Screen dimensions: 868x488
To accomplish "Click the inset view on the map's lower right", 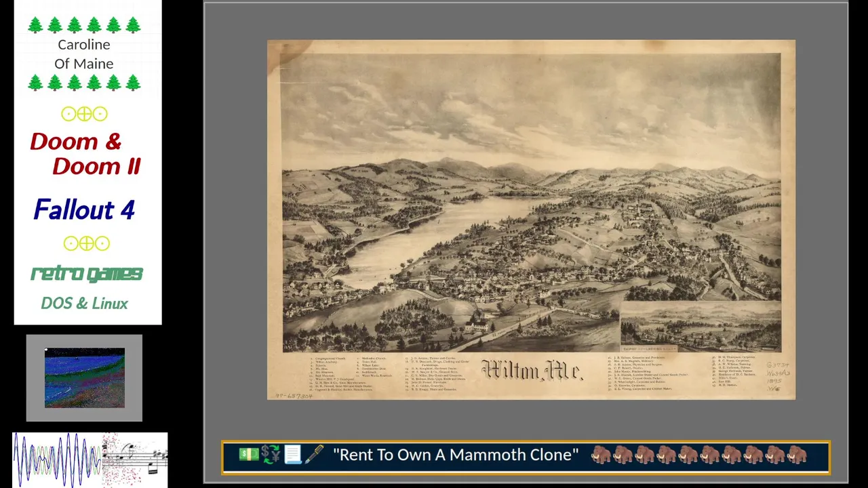I will click(701, 327).
